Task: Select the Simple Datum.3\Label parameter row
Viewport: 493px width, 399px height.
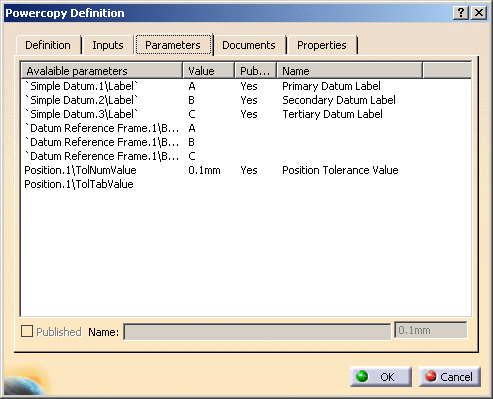Action: pos(246,114)
